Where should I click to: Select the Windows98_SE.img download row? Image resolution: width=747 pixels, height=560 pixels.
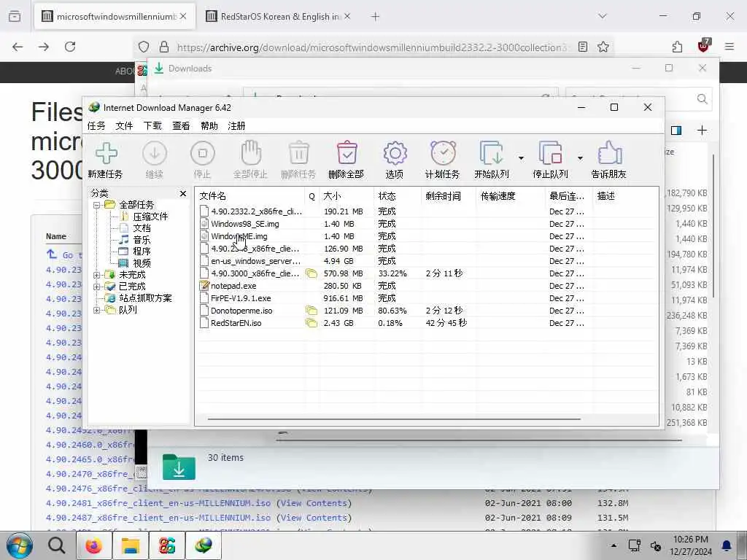427,224
